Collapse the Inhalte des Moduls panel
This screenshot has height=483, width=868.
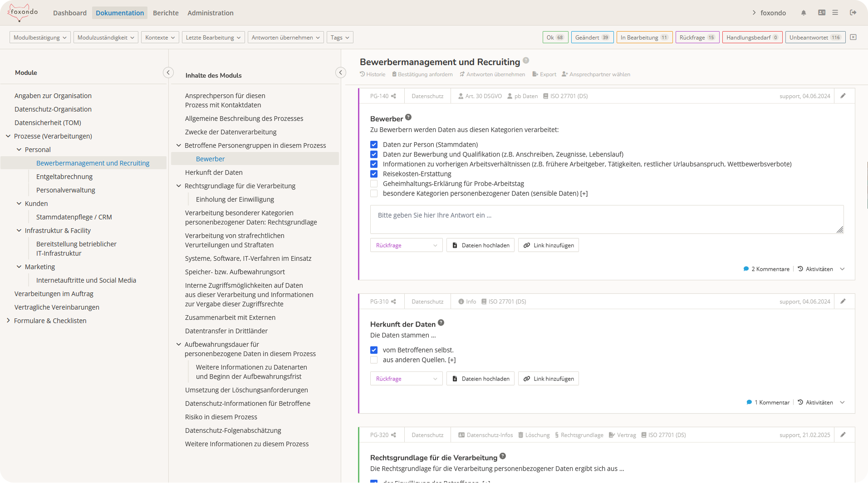341,73
